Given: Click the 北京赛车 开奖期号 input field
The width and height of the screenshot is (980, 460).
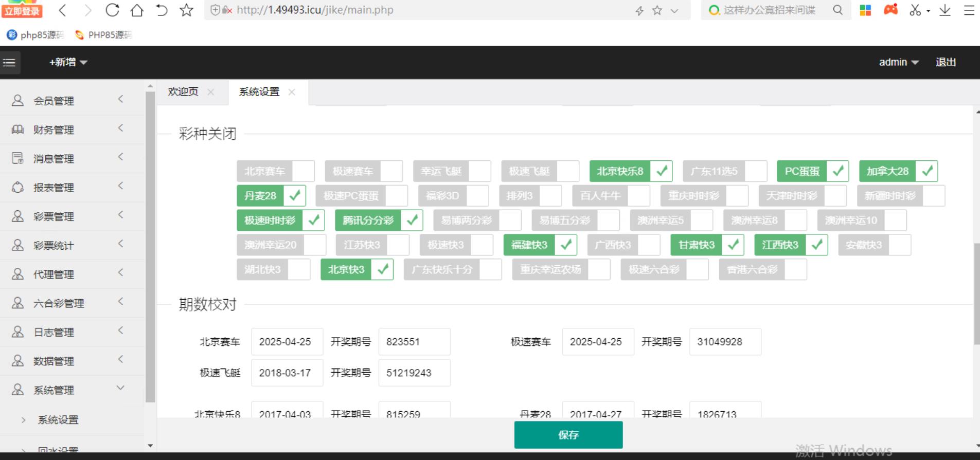Looking at the screenshot, I should 414,342.
